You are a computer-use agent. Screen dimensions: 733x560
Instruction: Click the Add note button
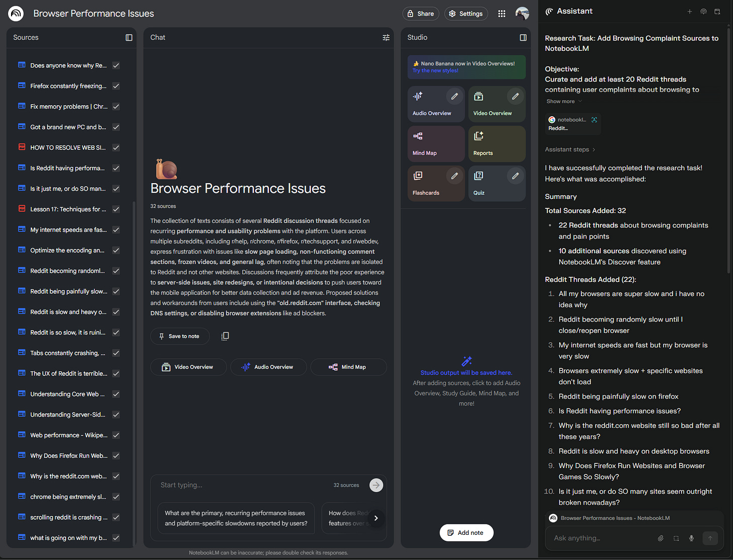466,533
